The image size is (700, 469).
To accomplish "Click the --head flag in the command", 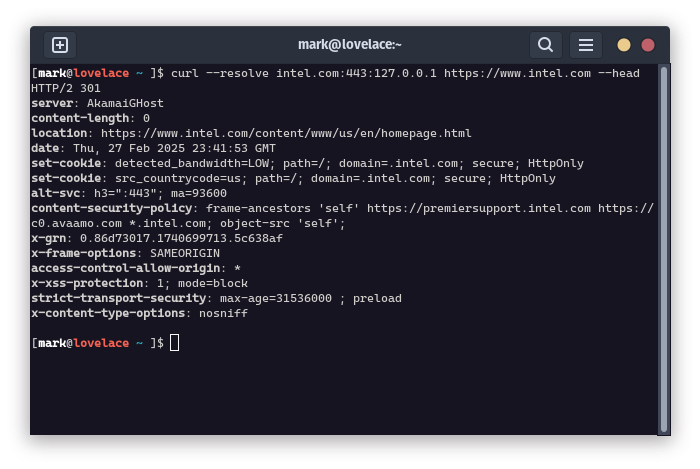I will [x=619, y=73].
